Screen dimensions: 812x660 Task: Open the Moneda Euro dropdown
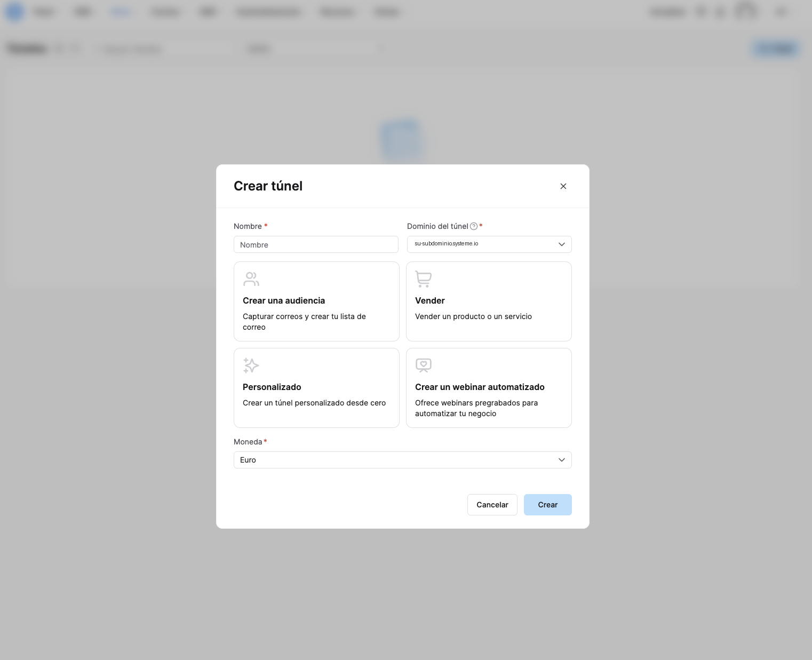[x=403, y=460]
